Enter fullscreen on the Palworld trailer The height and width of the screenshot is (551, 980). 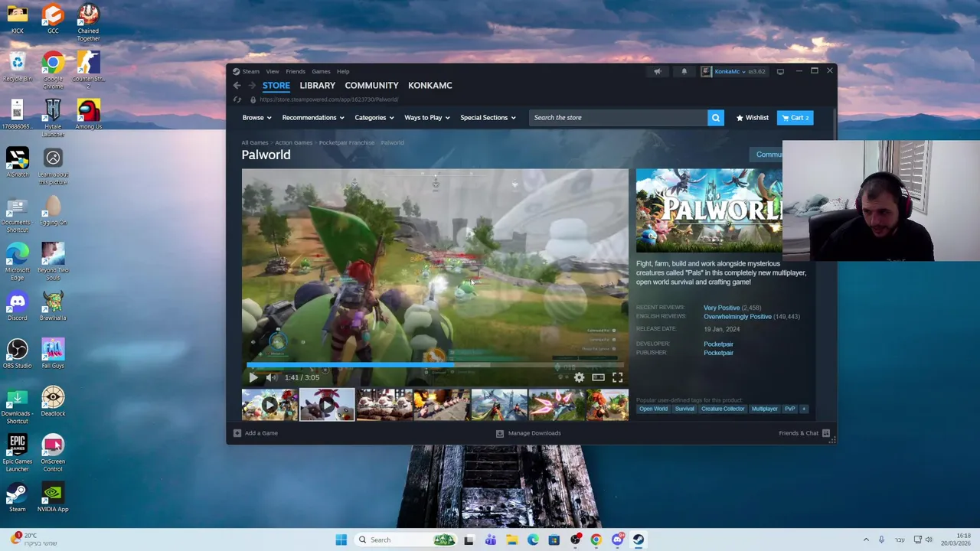pos(617,377)
